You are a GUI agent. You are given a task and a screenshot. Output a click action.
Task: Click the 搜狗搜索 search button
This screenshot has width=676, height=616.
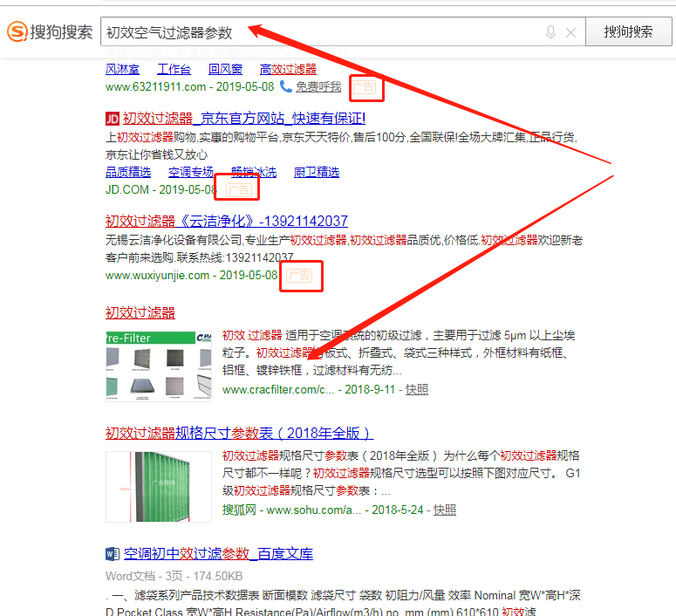(628, 31)
